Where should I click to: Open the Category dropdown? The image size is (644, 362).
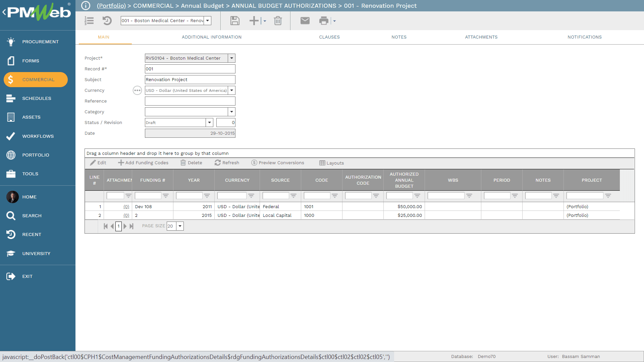[231, 112]
